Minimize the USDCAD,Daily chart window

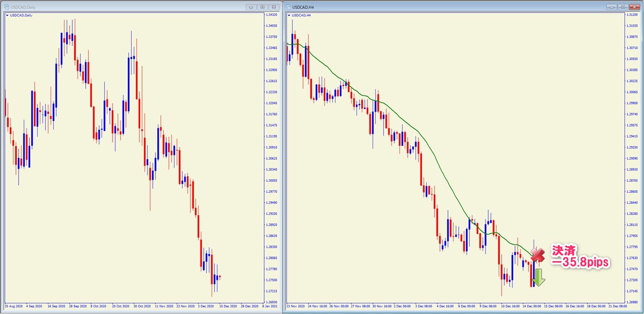click(x=251, y=7)
